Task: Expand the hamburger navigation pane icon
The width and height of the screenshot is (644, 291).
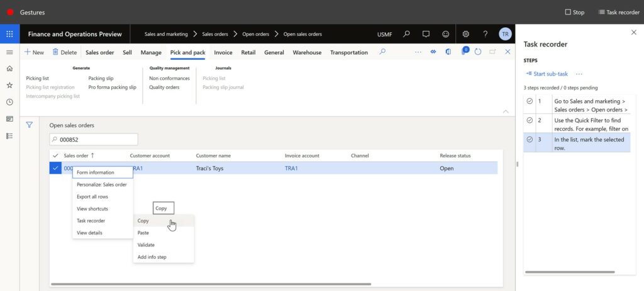Action: click(x=10, y=52)
